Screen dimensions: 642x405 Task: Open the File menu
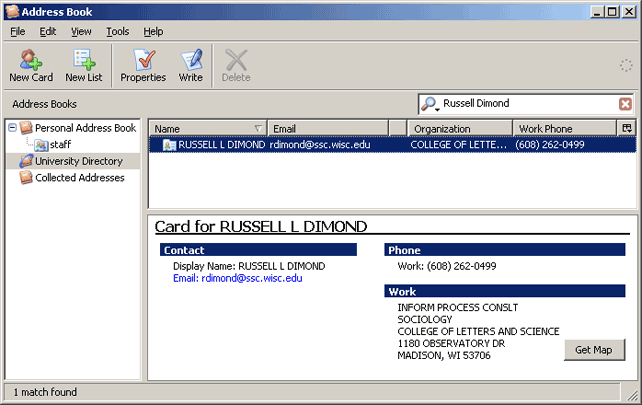(18, 32)
